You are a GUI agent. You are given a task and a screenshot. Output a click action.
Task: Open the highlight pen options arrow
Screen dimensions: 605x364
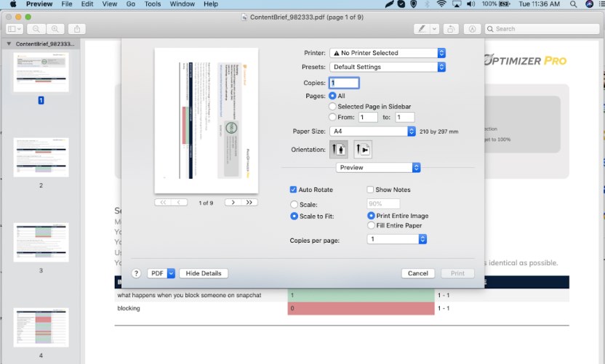434,29
